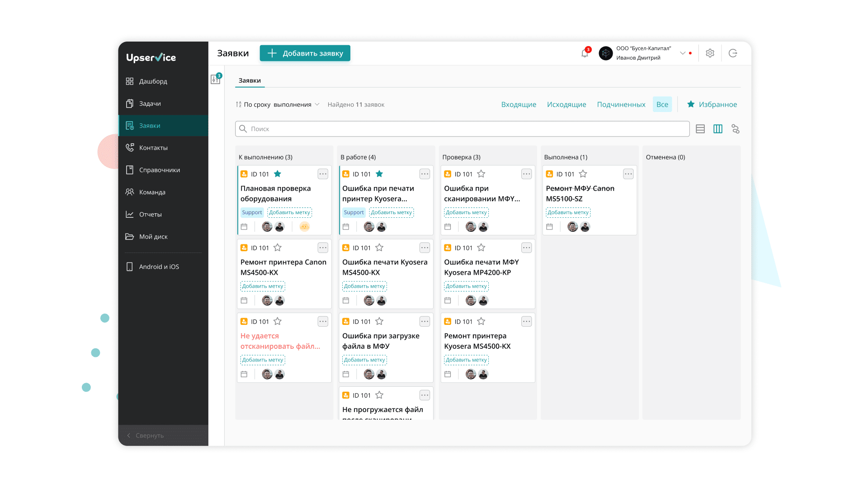The image size is (868, 488).
Task: Filter by Подчиненных
Action: point(621,104)
